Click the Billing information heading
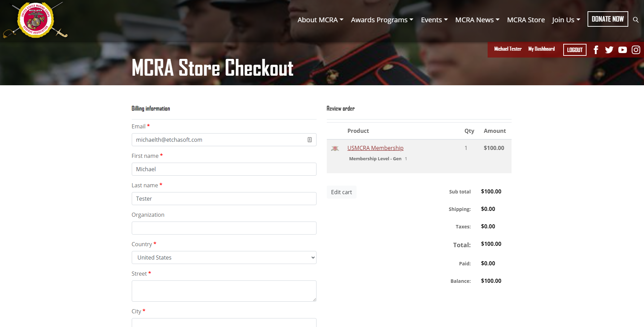This screenshot has height=327, width=644. point(151,109)
